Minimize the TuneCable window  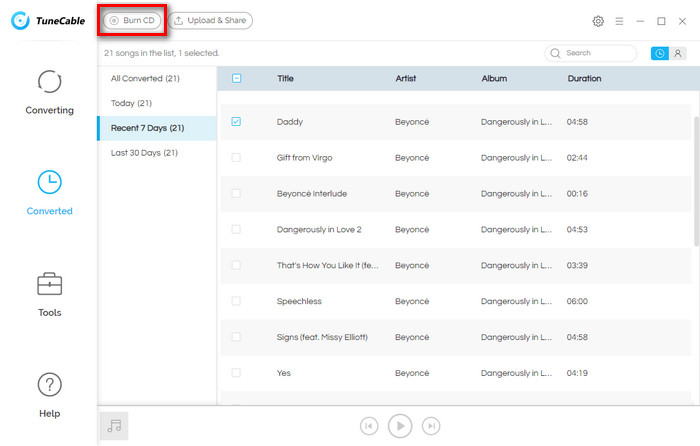[640, 21]
